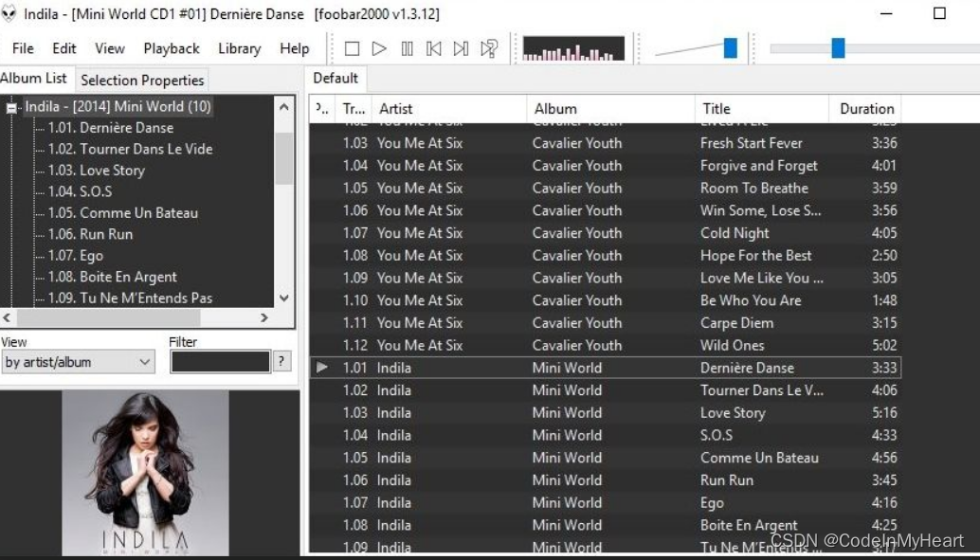This screenshot has width=980, height=560.
Task: Go to previous track icon
Action: coord(434,48)
